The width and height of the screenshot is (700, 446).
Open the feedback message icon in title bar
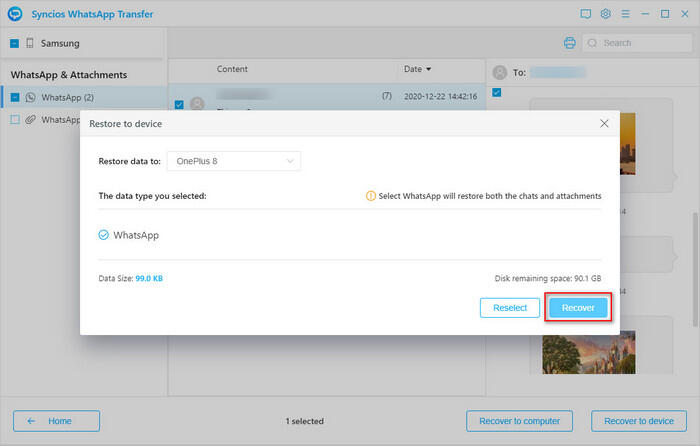point(586,15)
